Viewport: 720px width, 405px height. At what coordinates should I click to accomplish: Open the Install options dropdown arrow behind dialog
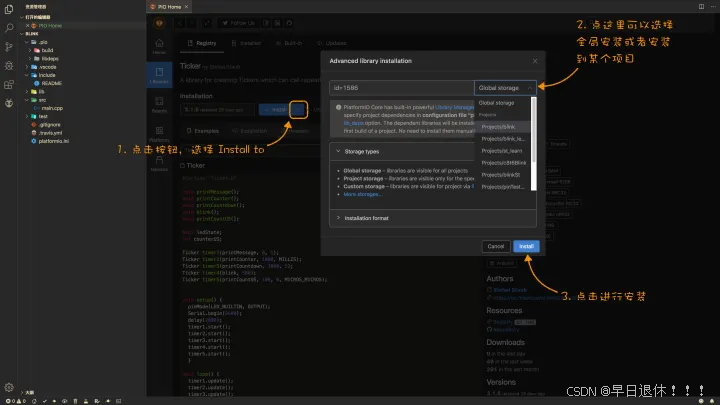(298, 109)
